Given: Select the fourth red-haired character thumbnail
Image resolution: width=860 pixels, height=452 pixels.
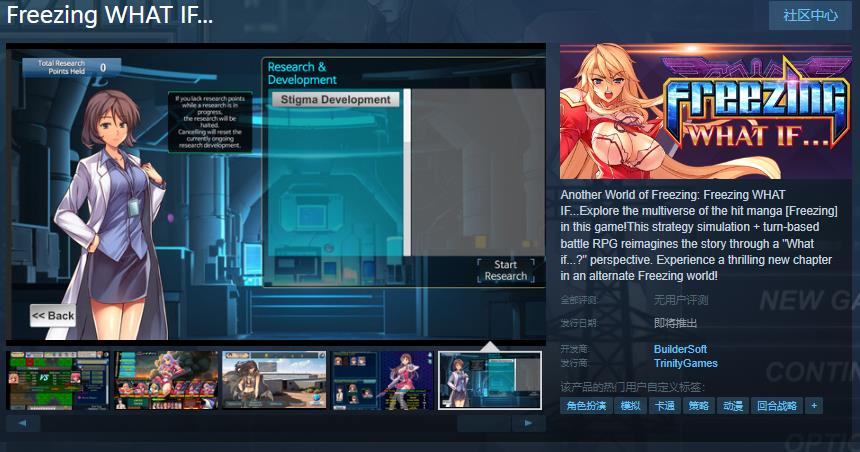Looking at the screenshot, I should click(x=382, y=380).
